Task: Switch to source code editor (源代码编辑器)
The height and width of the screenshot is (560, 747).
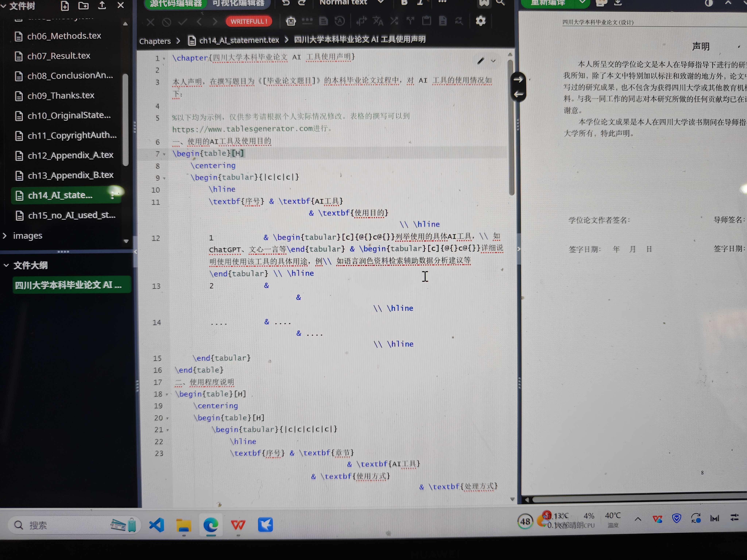Action: [176, 3]
